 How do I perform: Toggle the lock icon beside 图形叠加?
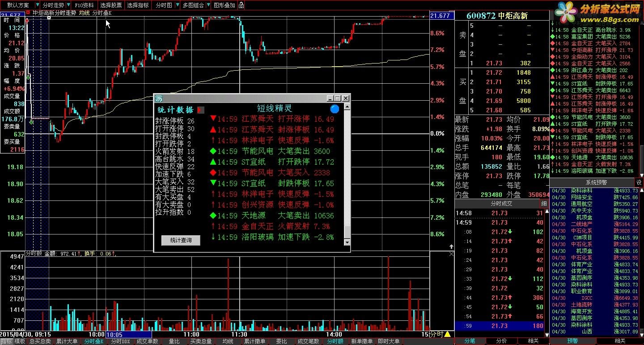click(x=241, y=5)
